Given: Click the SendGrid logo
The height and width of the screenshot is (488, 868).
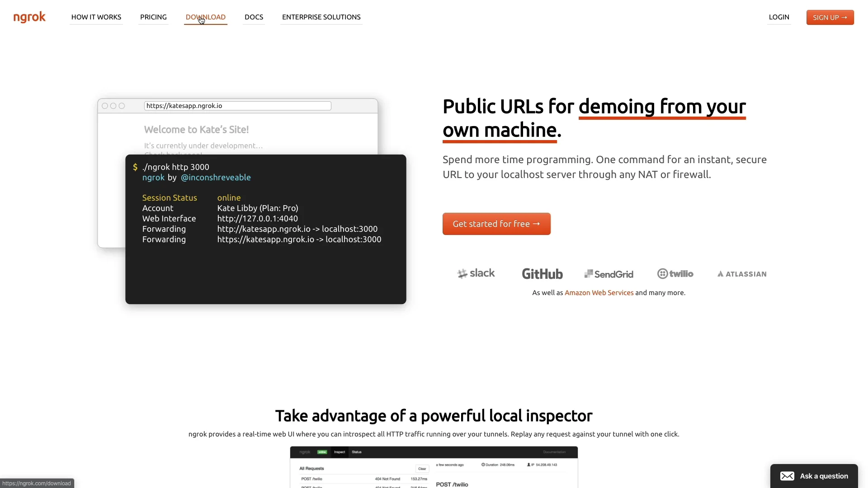Looking at the screenshot, I should (609, 274).
